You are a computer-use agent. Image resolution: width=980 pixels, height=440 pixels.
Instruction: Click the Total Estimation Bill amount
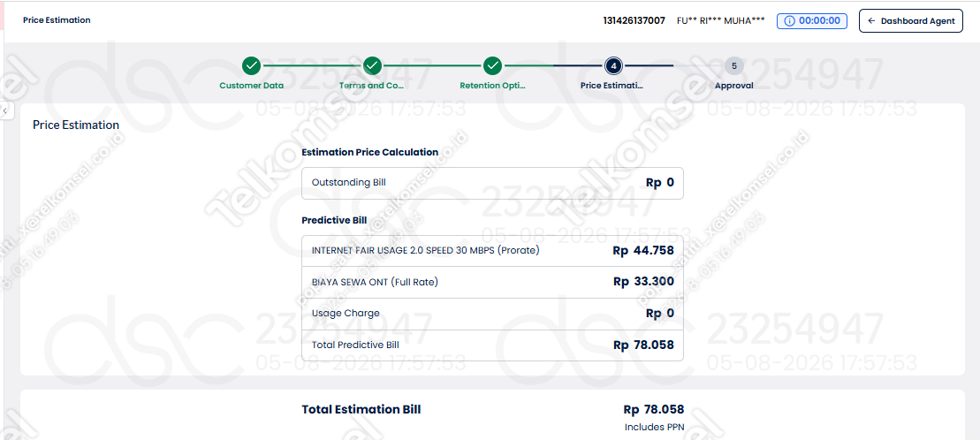click(x=654, y=410)
